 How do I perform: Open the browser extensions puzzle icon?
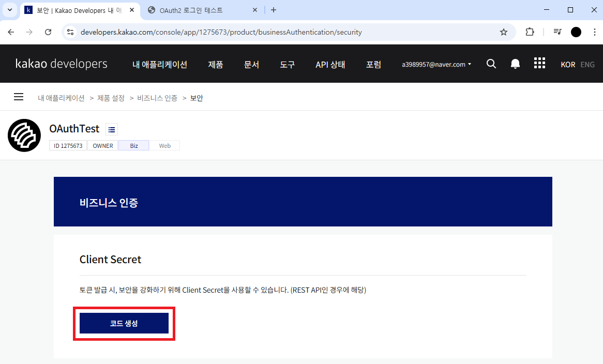coord(530,32)
